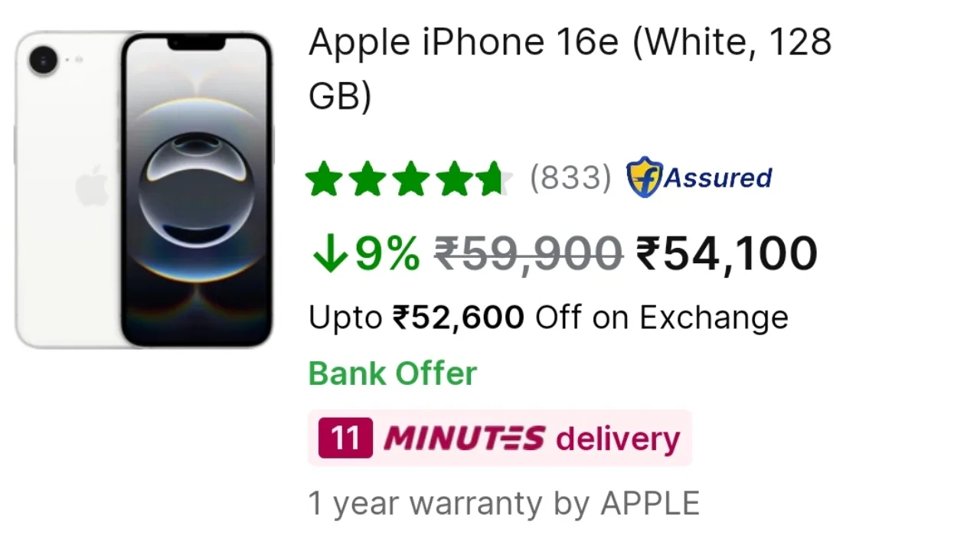Click the struck-through ₹59,900 original price
This screenshot has width=980, height=551.
tap(528, 254)
